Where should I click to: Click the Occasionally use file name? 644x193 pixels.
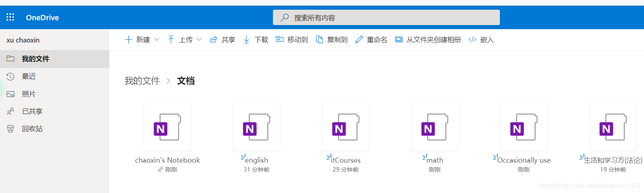coord(524,160)
